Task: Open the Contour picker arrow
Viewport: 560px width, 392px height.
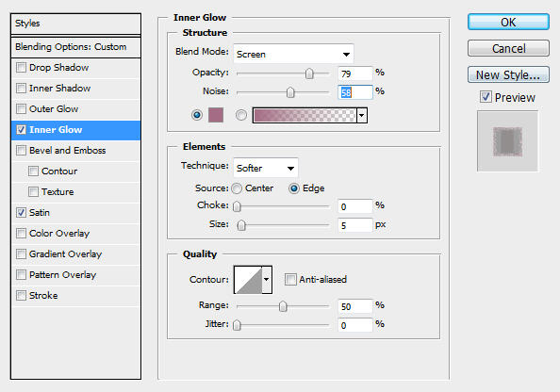Action: pyautogui.click(x=267, y=280)
